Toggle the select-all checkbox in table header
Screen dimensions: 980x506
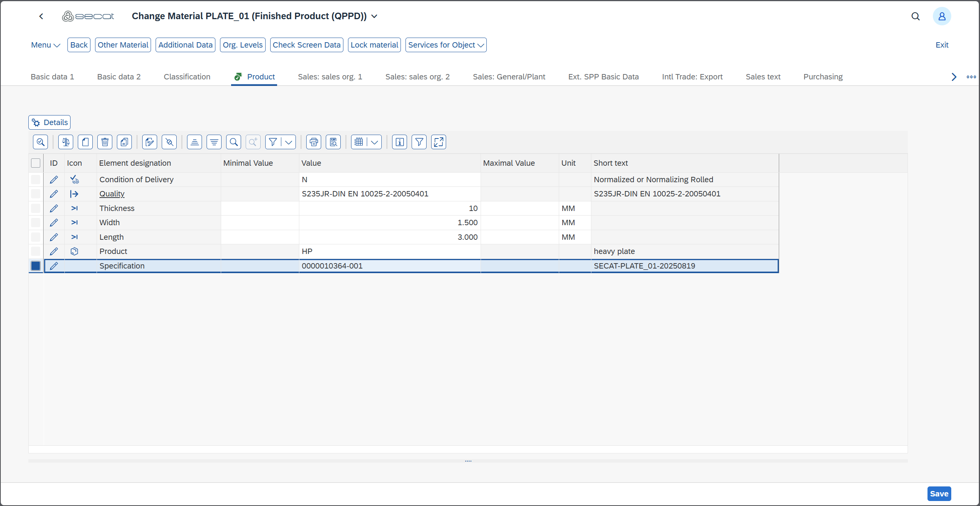point(36,163)
